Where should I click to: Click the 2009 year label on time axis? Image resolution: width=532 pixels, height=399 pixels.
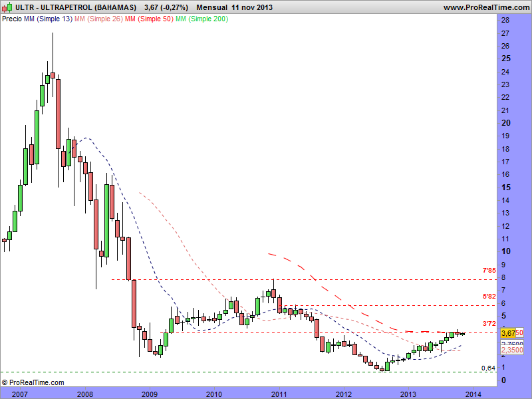[x=150, y=394]
